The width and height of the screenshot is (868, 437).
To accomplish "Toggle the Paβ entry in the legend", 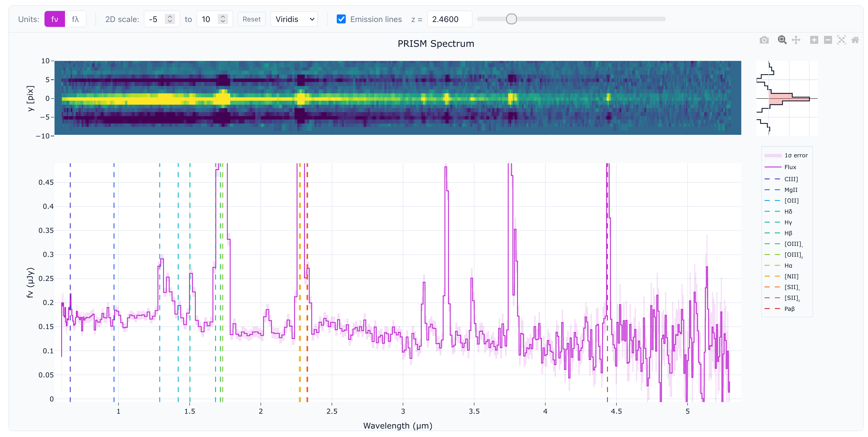I will 789,309.
